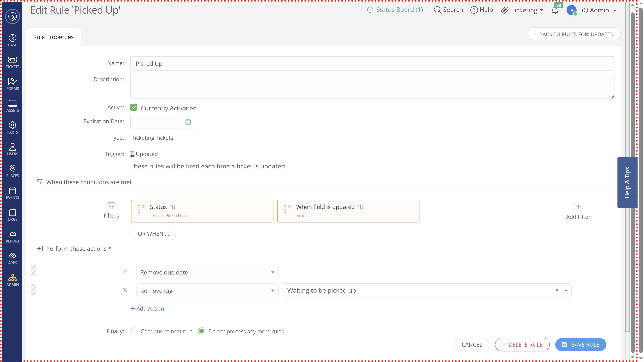The height and width of the screenshot is (362, 644).
Task: Remove the 'Remove due date' action
Action: (x=125, y=271)
